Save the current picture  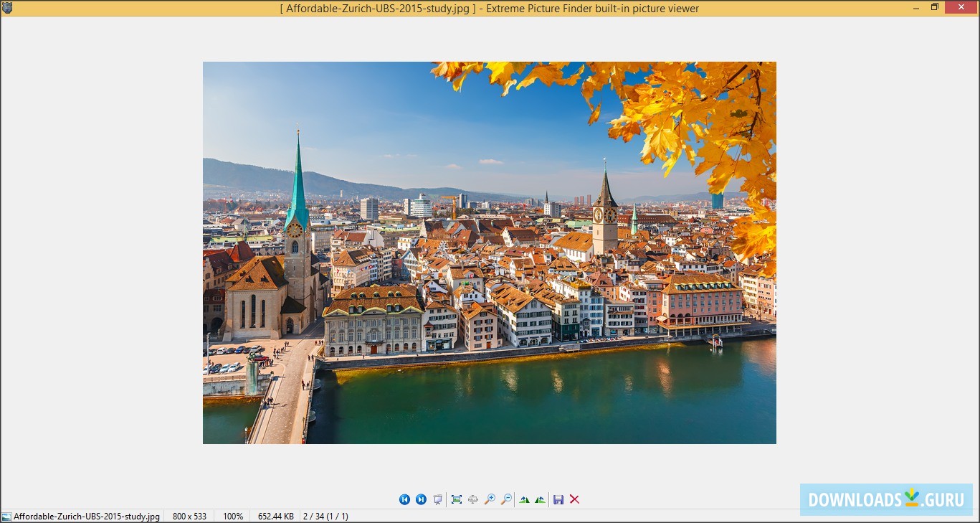(x=558, y=499)
